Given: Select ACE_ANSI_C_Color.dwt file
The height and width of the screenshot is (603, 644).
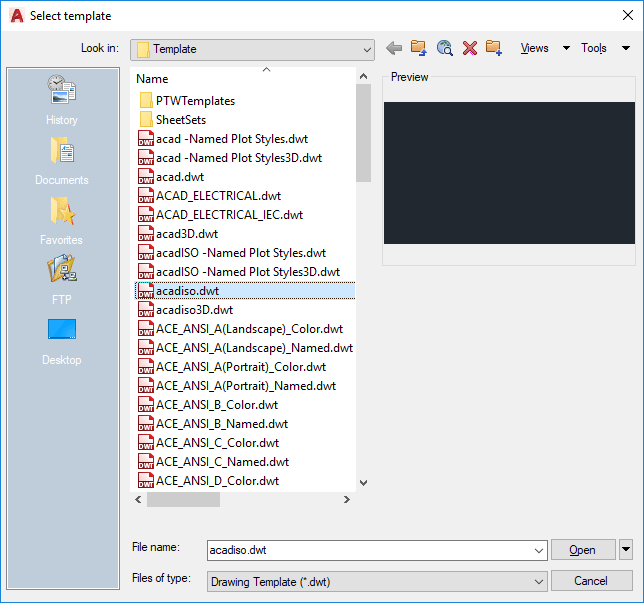Looking at the screenshot, I should [217, 443].
